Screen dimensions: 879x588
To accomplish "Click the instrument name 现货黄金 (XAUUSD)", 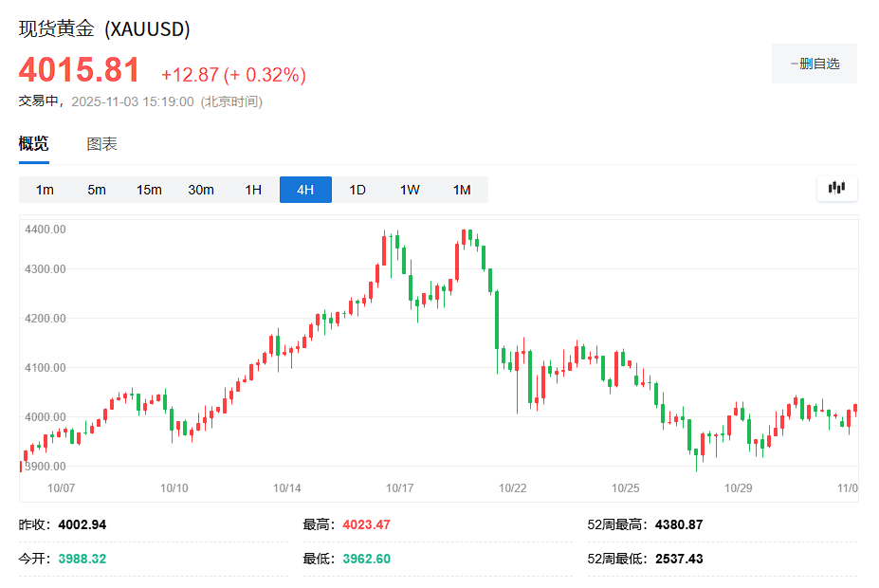I will coord(104,29).
